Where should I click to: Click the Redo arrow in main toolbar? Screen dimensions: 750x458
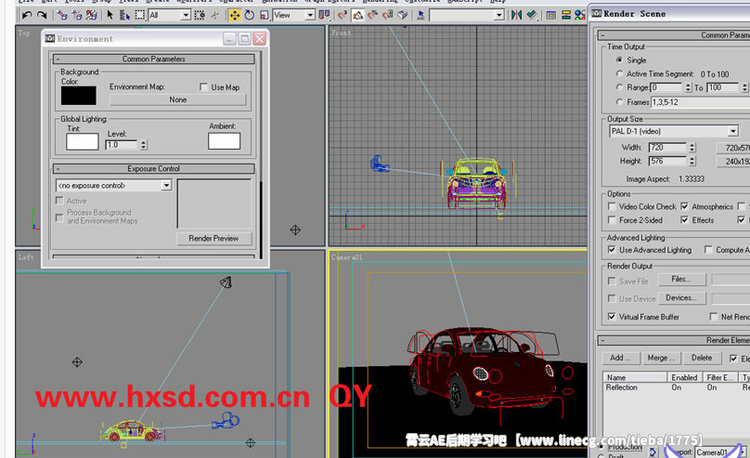point(42,15)
